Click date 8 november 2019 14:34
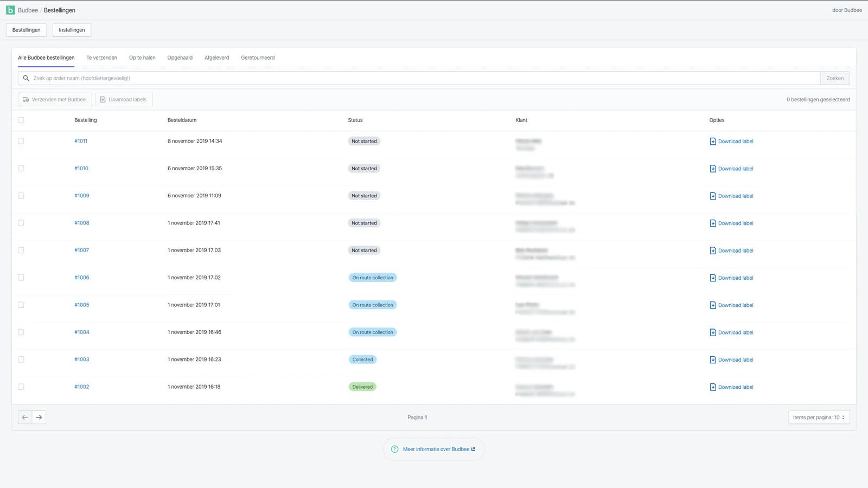This screenshot has height=488, width=868. click(x=195, y=141)
